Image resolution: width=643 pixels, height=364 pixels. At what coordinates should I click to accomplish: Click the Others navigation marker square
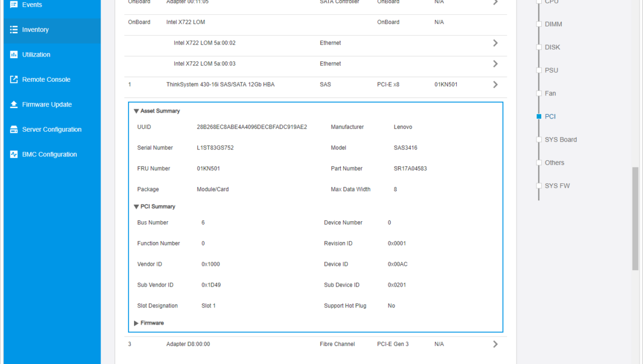coord(539,163)
